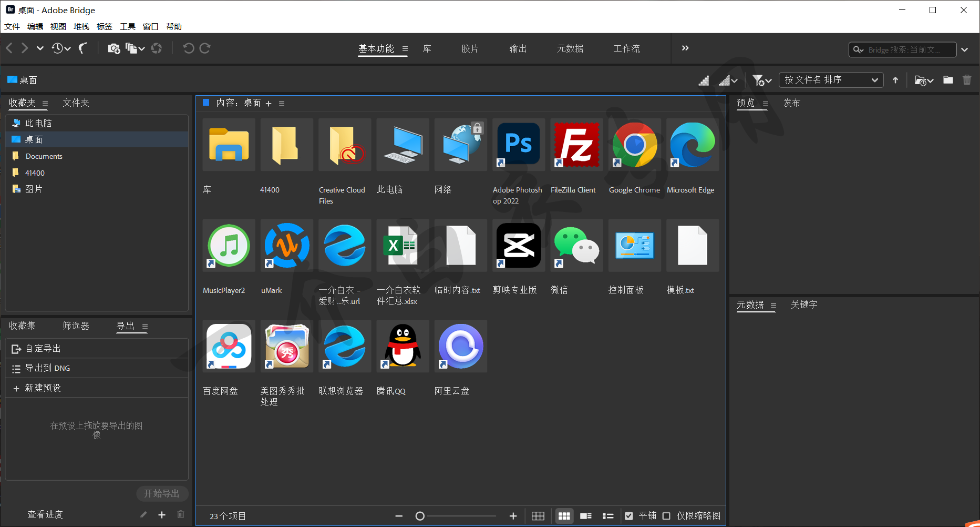This screenshot has height=527, width=980.
Task: Switch to the 关键字 panel tab
Action: (x=804, y=305)
